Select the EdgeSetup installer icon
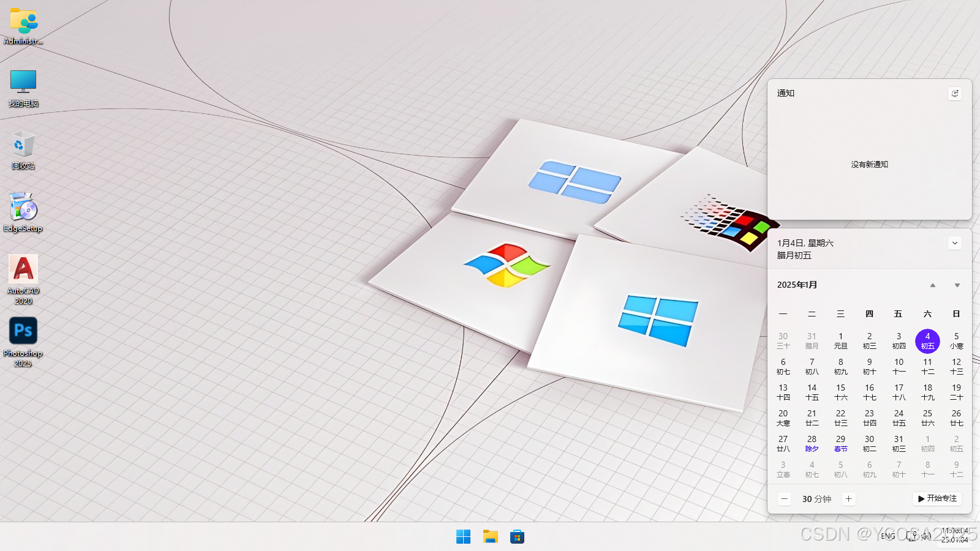The height and width of the screenshot is (551, 980). (x=23, y=212)
